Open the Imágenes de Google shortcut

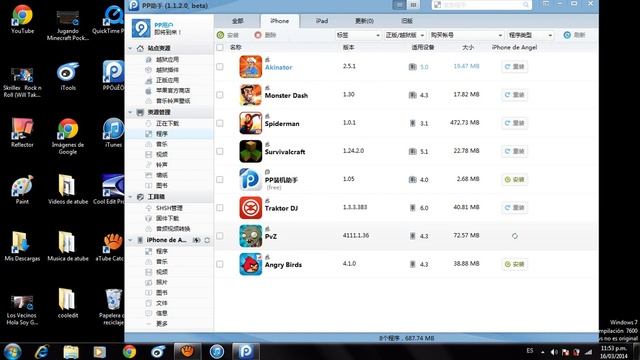(68, 136)
